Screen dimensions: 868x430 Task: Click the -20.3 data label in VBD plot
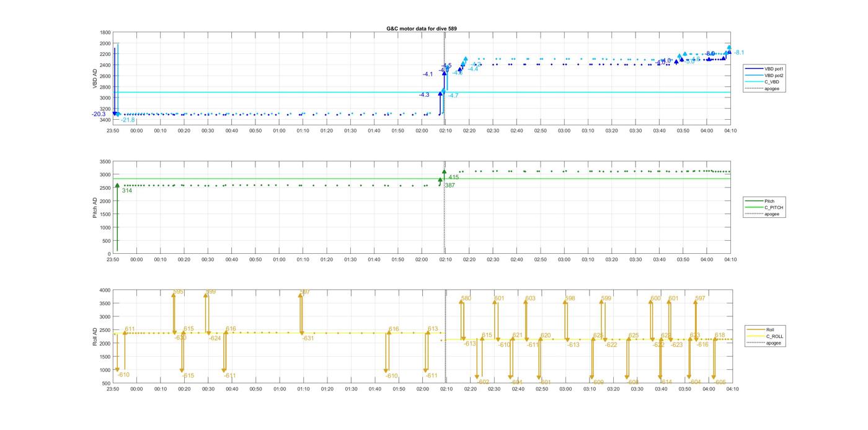coord(99,114)
